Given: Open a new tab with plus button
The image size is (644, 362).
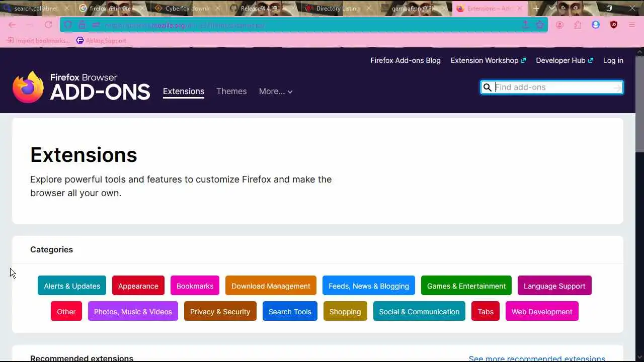Looking at the screenshot, I should point(536,9).
